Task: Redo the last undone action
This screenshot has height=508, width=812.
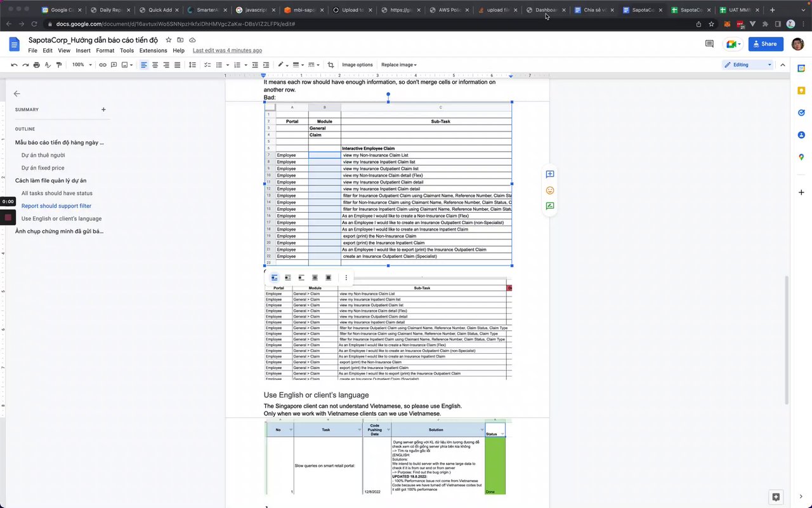Action: click(25, 65)
